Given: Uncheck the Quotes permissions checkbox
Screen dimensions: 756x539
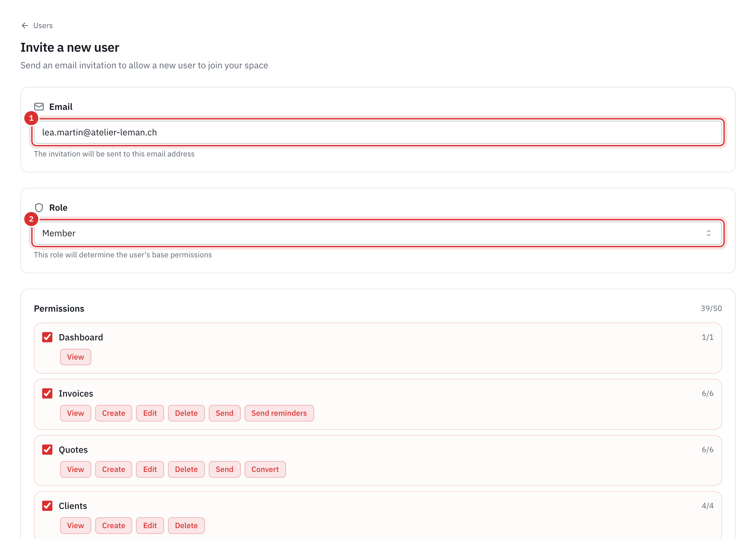Looking at the screenshot, I should coord(47,449).
